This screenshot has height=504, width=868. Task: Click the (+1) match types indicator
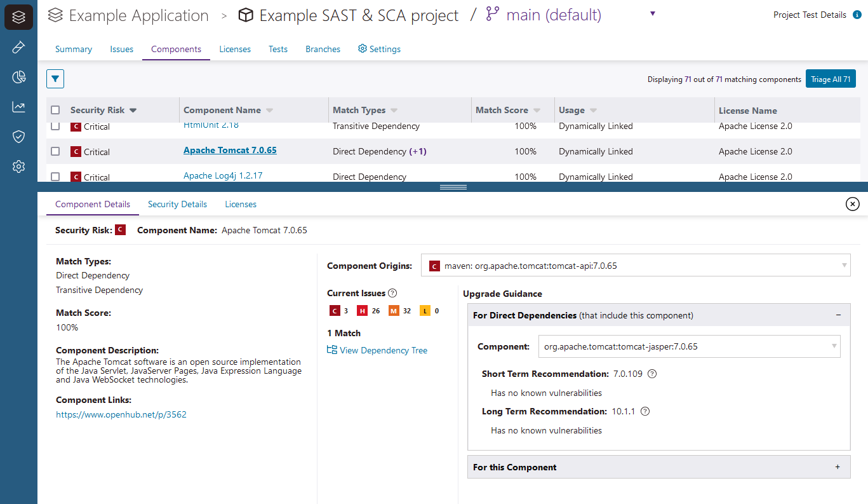(x=418, y=151)
